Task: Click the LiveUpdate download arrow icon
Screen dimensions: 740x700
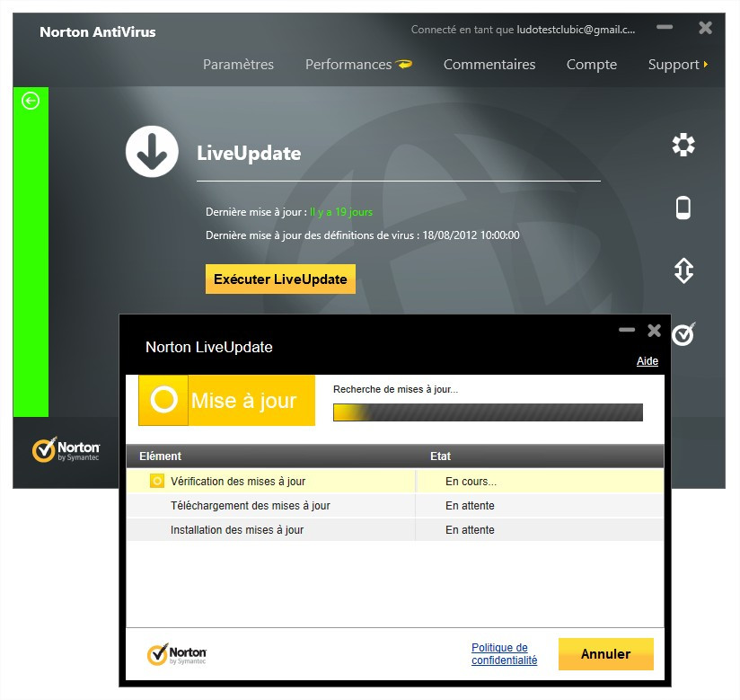Action: tap(151, 152)
